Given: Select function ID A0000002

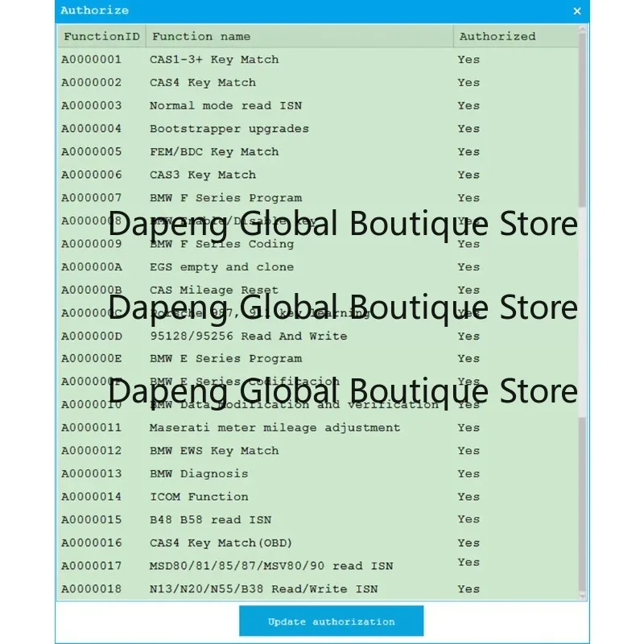Looking at the screenshot, I should tap(91, 83).
